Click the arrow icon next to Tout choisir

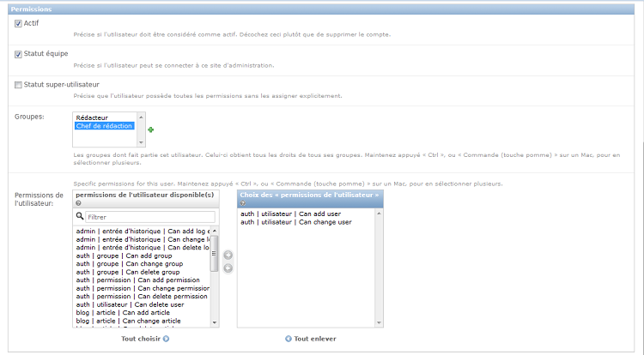(x=166, y=339)
